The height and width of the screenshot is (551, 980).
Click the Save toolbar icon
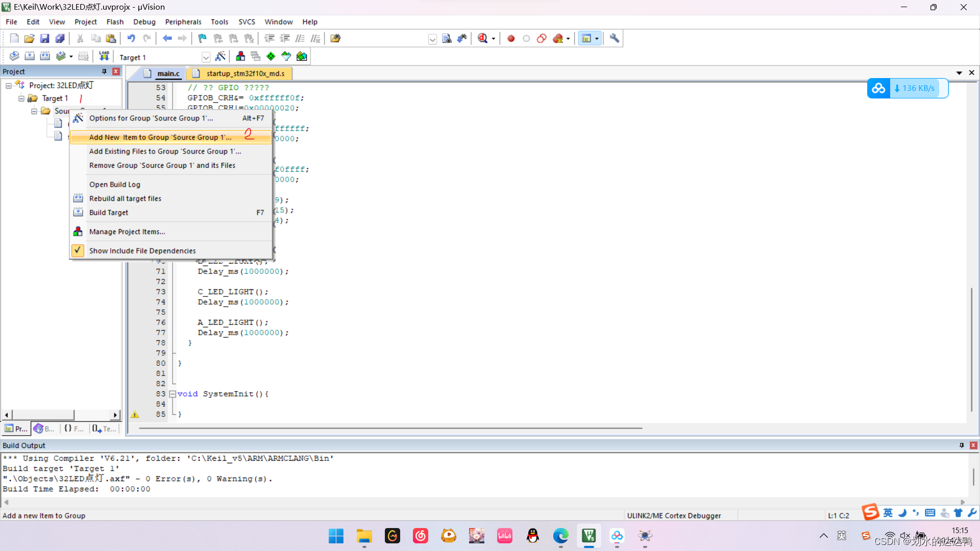(44, 38)
